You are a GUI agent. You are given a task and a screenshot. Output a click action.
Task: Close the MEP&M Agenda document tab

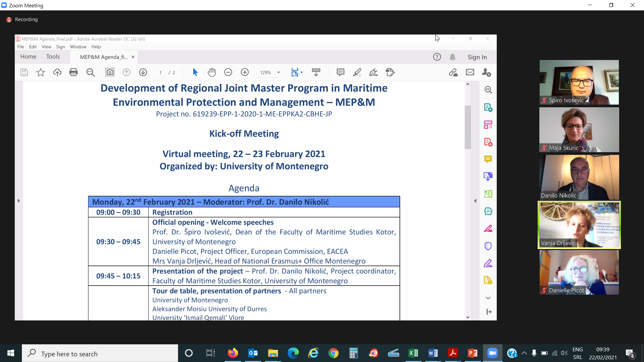point(133,57)
